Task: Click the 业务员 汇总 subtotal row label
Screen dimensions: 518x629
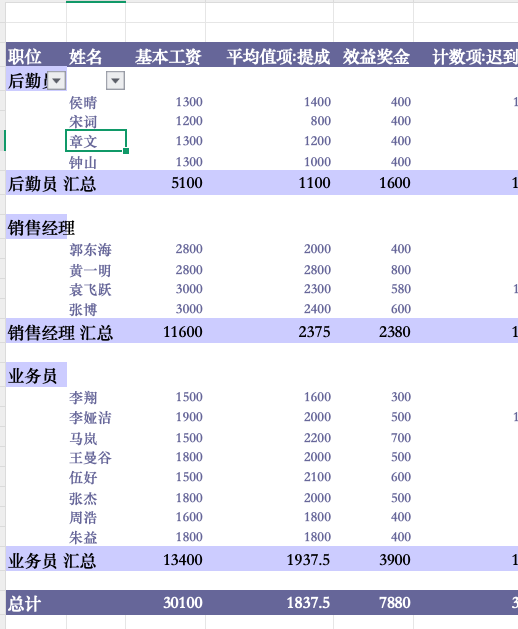Action: pos(52,560)
